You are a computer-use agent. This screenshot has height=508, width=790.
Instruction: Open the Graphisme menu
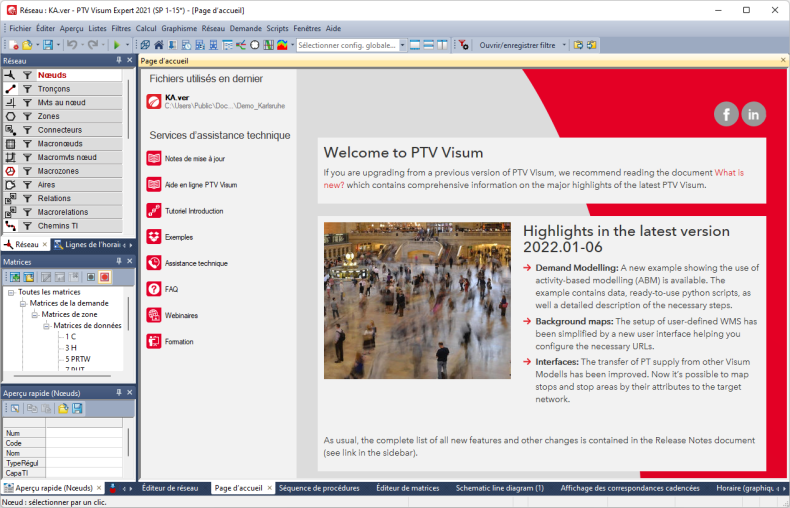click(x=179, y=29)
